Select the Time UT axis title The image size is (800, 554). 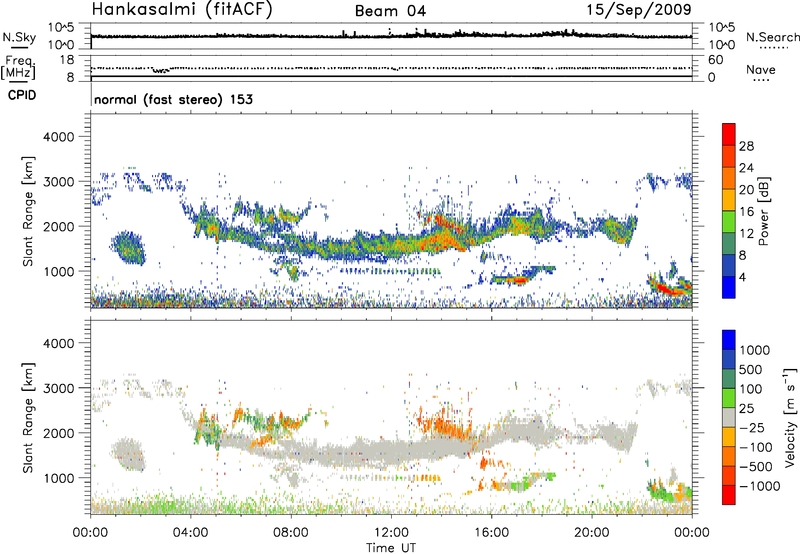click(391, 548)
